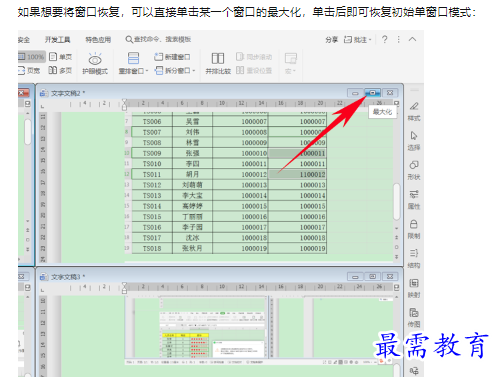The image size is (497, 377).
Task: Click cell TS006 in the table
Action: pos(152,122)
